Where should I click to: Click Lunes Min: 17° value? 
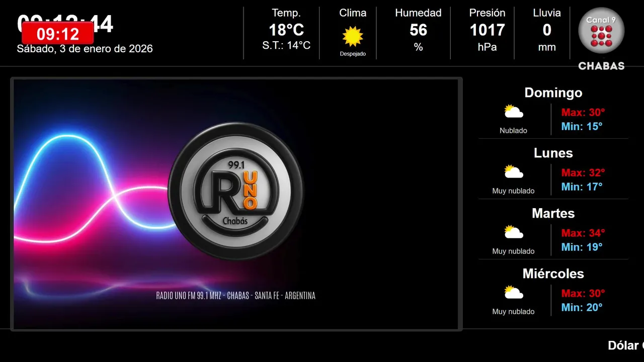click(582, 187)
